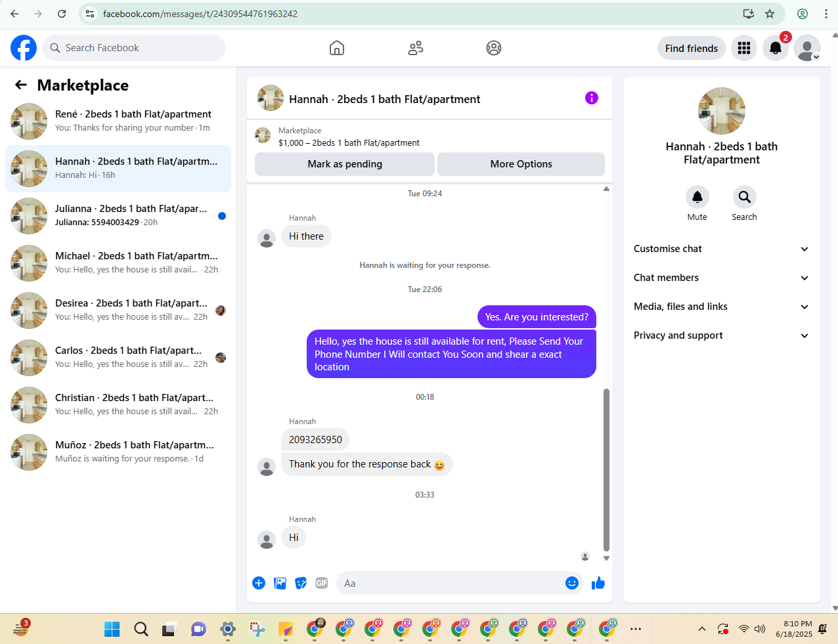
Task: Open René conversation in list
Action: point(118,121)
